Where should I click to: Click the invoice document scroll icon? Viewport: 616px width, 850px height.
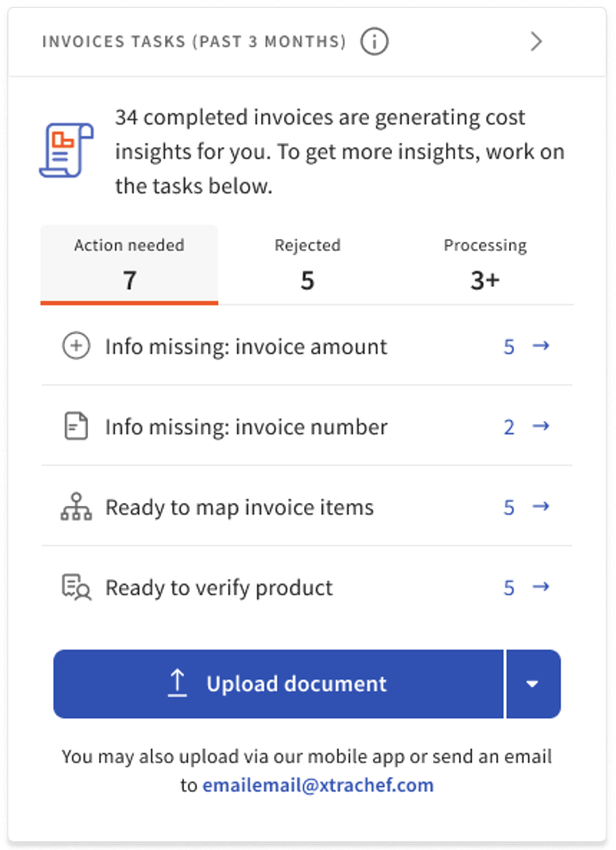point(67,151)
